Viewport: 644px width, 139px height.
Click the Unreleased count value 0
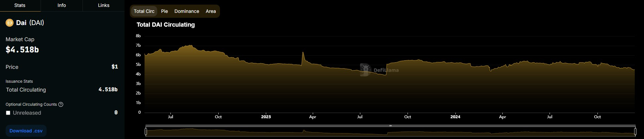tap(116, 113)
